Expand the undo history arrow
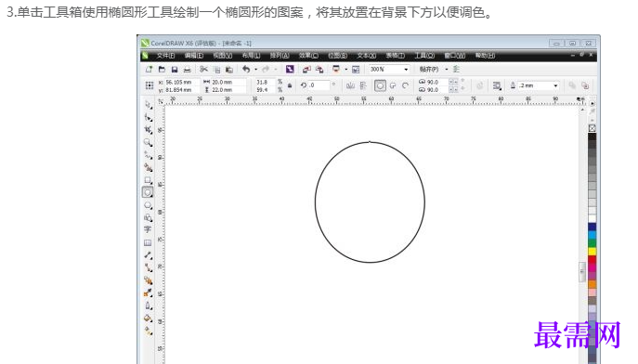 pos(256,70)
